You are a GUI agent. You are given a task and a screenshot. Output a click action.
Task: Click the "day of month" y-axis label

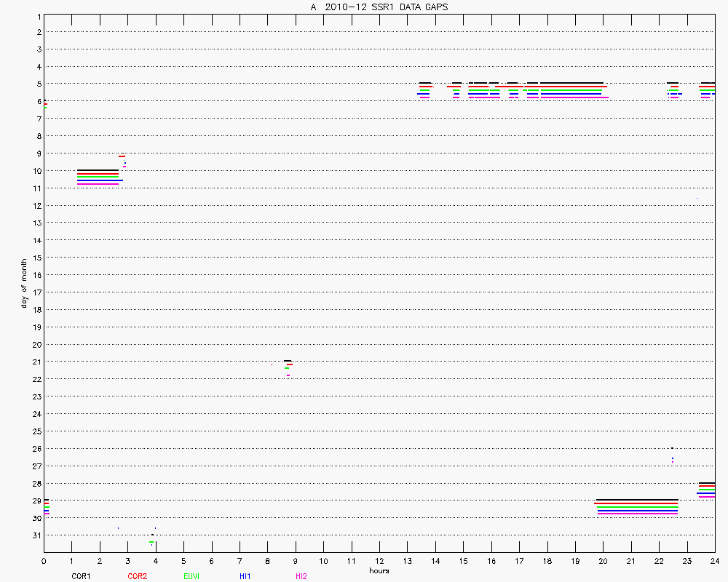click(x=24, y=283)
